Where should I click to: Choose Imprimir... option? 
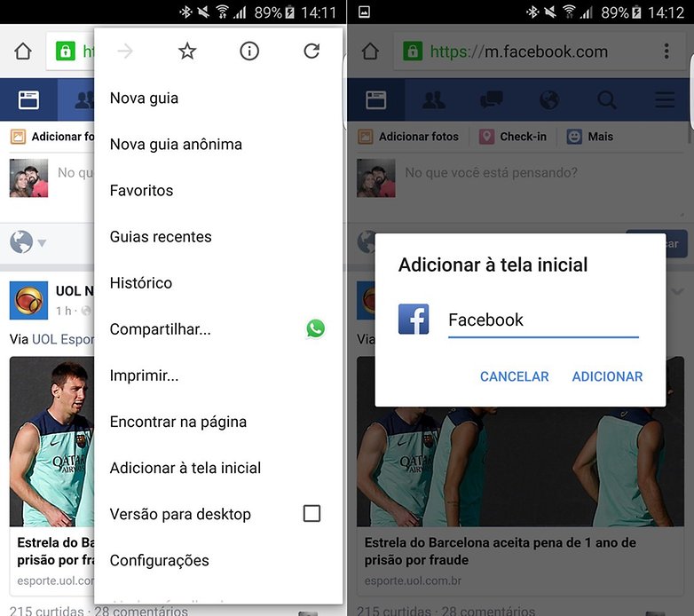pyautogui.click(x=218, y=375)
